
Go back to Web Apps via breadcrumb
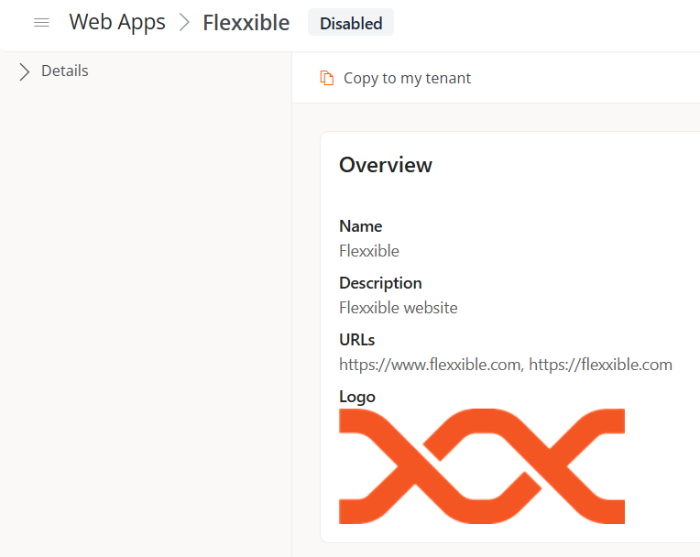pos(117,23)
